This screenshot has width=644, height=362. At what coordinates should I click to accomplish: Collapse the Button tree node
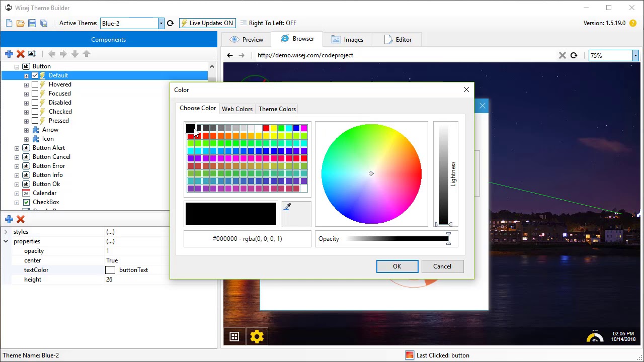click(x=17, y=66)
